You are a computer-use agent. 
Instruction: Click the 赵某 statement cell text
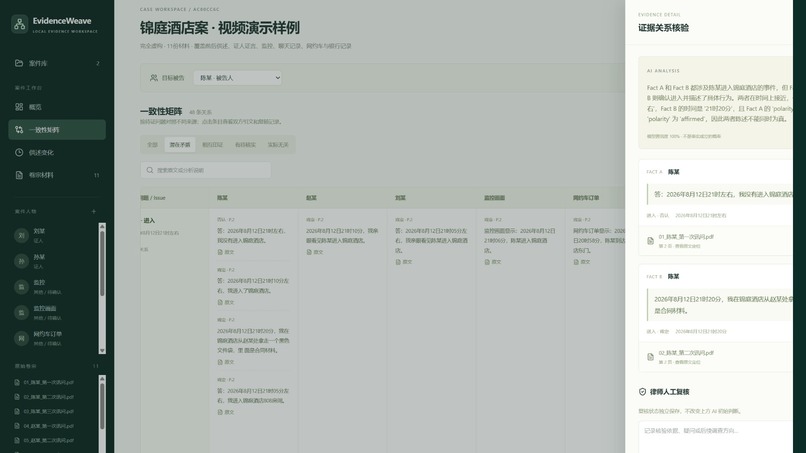point(342,235)
